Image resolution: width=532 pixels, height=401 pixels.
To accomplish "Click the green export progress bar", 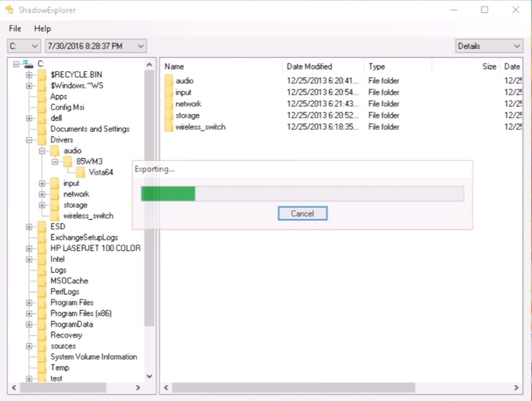I will tap(168, 193).
